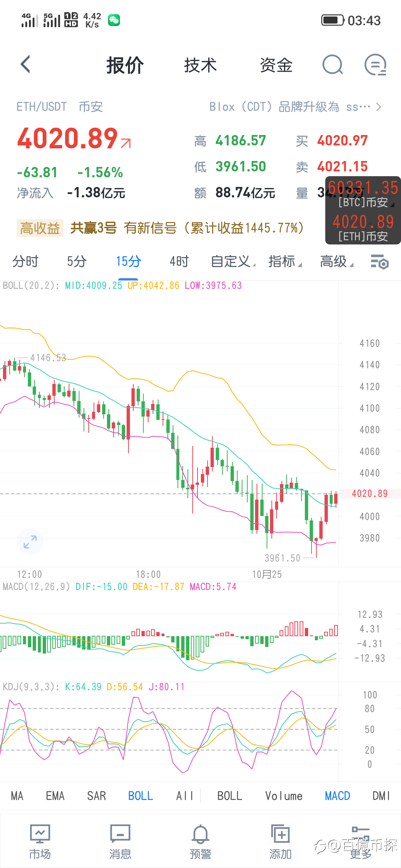Toggle the MACD sub-chart indicator

tap(338, 796)
